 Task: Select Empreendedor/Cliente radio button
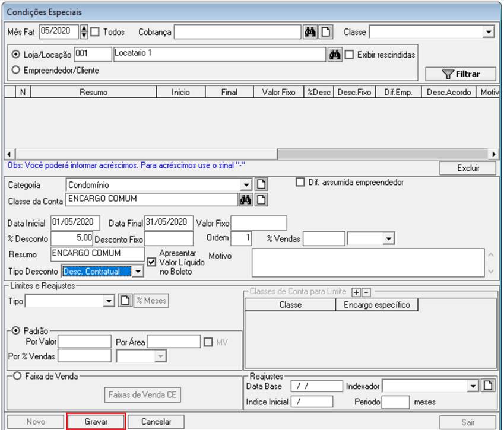tap(16, 69)
